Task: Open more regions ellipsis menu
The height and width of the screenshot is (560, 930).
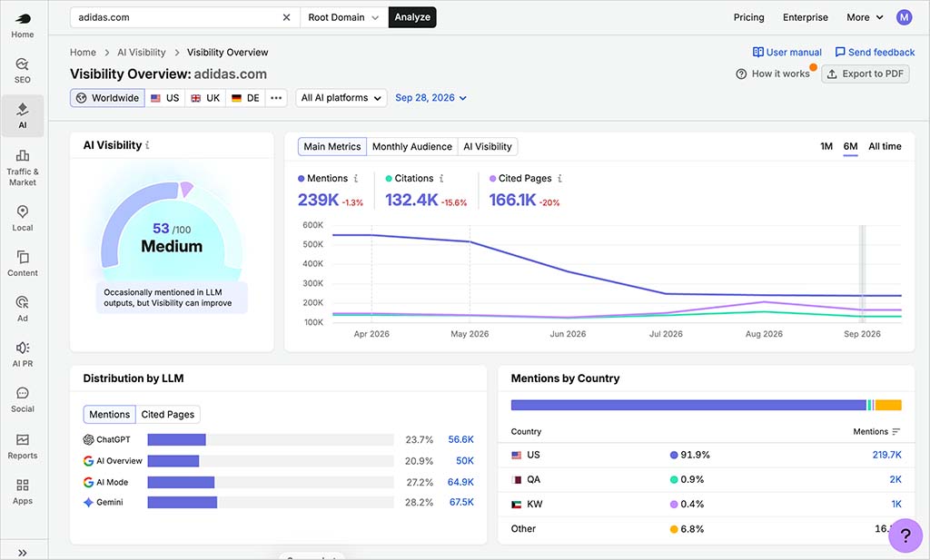Action: click(x=276, y=98)
